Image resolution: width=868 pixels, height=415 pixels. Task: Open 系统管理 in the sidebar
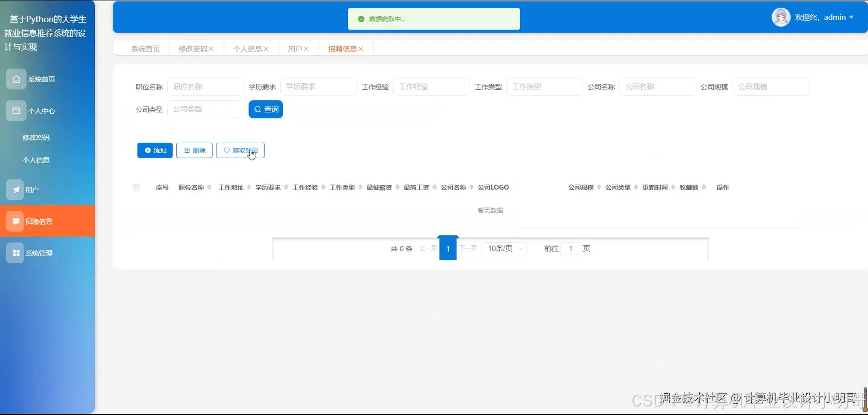pos(39,253)
